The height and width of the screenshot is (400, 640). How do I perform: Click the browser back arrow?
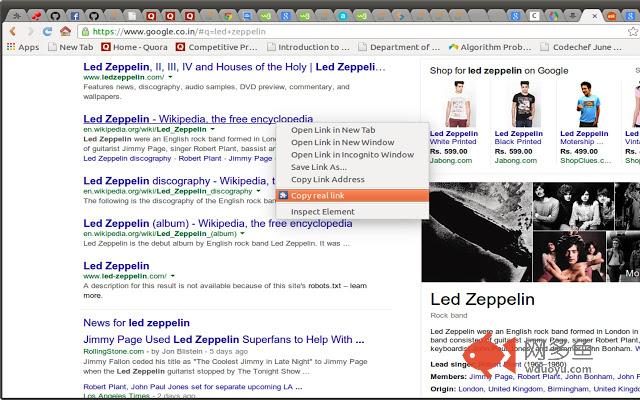point(12,31)
